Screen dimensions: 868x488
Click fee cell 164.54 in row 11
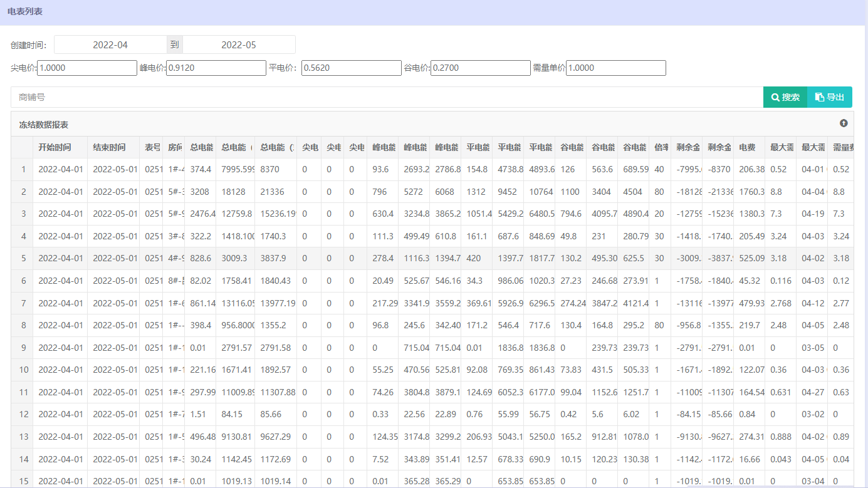pyautogui.click(x=749, y=392)
